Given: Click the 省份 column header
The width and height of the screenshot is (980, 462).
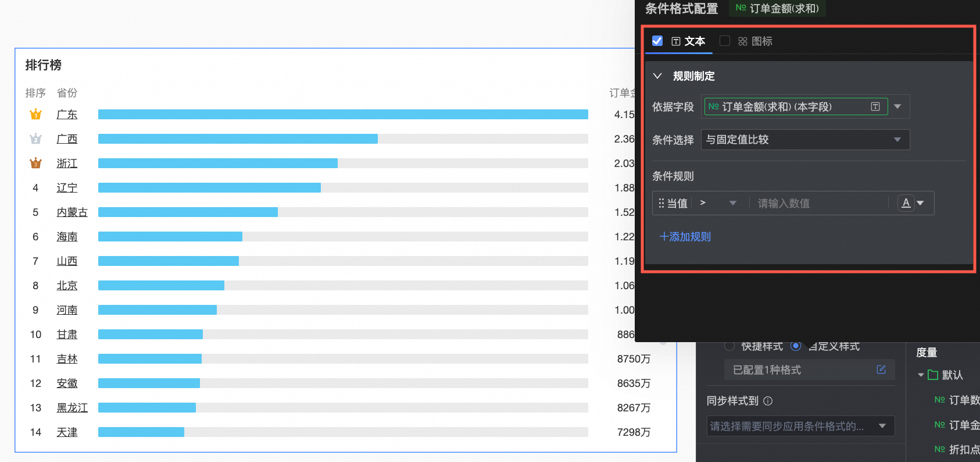Looking at the screenshot, I should pos(67,93).
